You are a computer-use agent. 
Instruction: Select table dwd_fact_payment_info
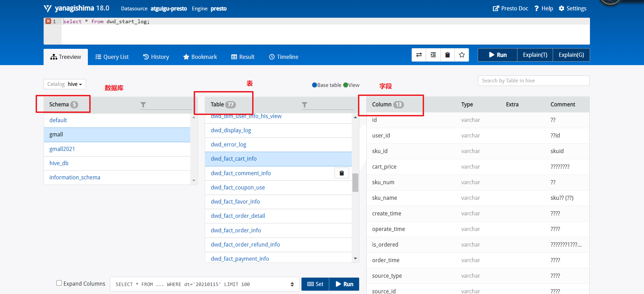pos(278,257)
